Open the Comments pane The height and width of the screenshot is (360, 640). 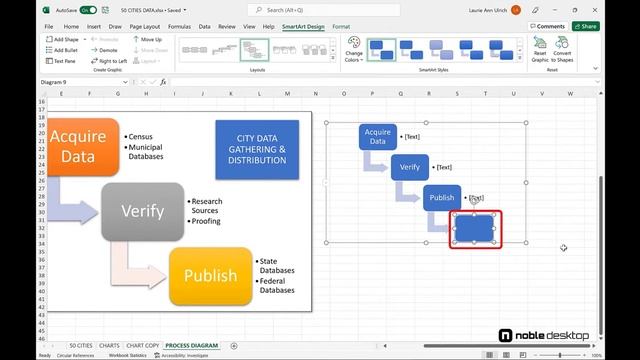tap(547, 27)
